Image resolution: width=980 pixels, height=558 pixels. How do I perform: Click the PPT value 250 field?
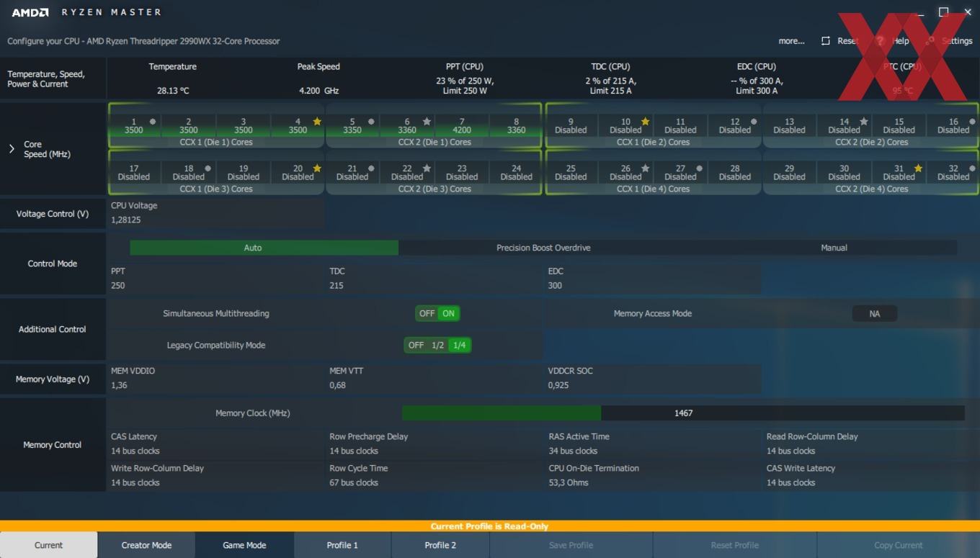coord(216,285)
